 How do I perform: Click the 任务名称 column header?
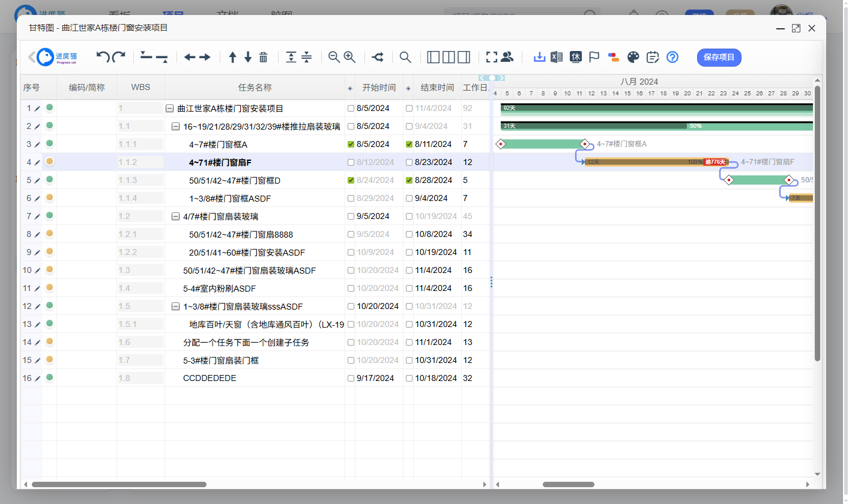pos(255,88)
